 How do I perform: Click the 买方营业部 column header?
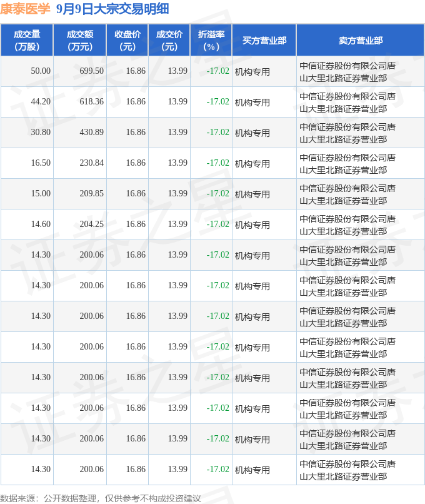pos(264,41)
